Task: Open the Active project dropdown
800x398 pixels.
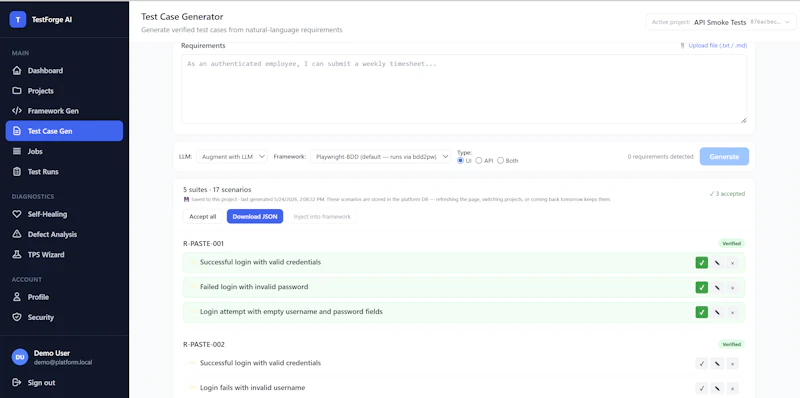Action: [x=721, y=22]
